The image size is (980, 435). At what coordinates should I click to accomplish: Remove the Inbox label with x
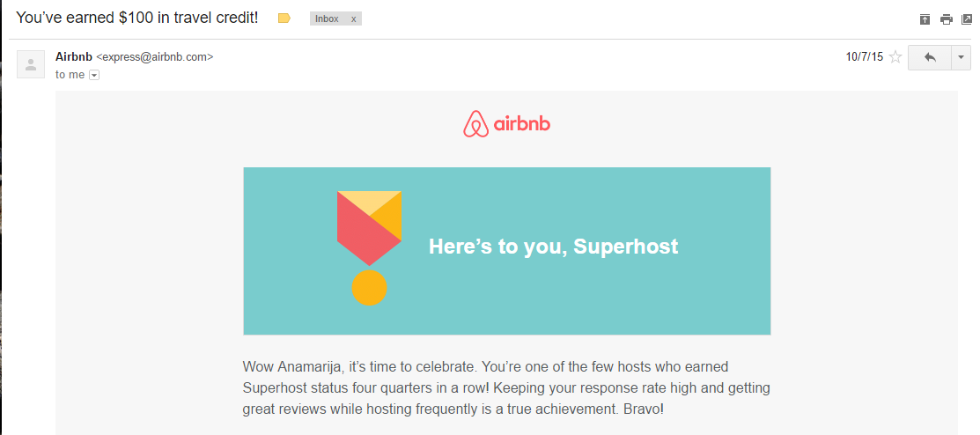[x=353, y=18]
